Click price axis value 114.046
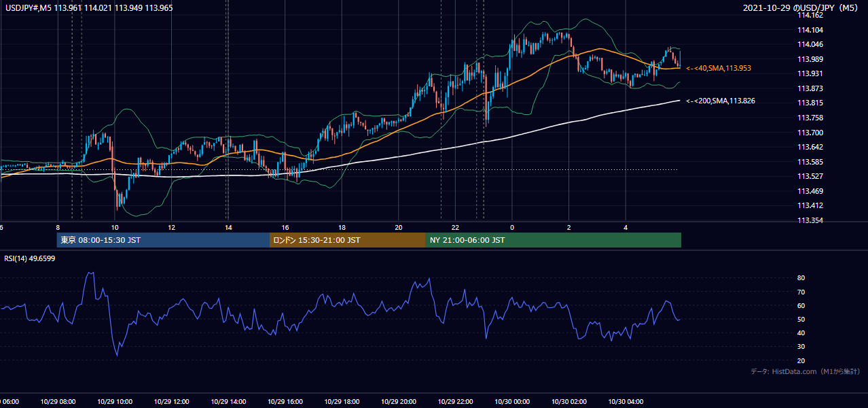This screenshot has width=868, height=408. click(x=810, y=44)
